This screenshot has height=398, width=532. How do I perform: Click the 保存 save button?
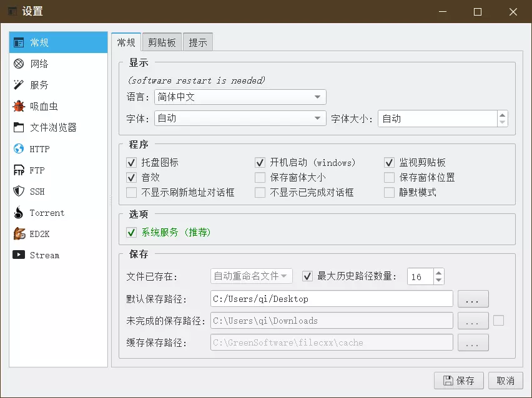[x=458, y=381]
